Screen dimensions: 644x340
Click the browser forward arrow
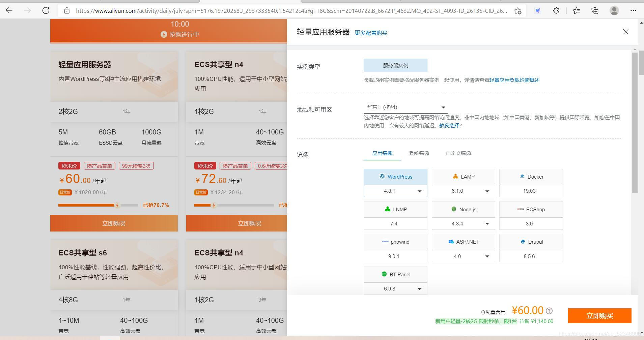pyautogui.click(x=27, y=10)
